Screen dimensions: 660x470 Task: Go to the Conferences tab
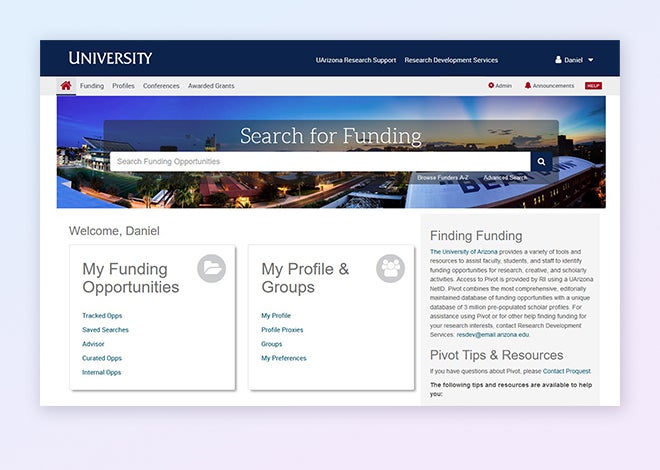(161, 86)
